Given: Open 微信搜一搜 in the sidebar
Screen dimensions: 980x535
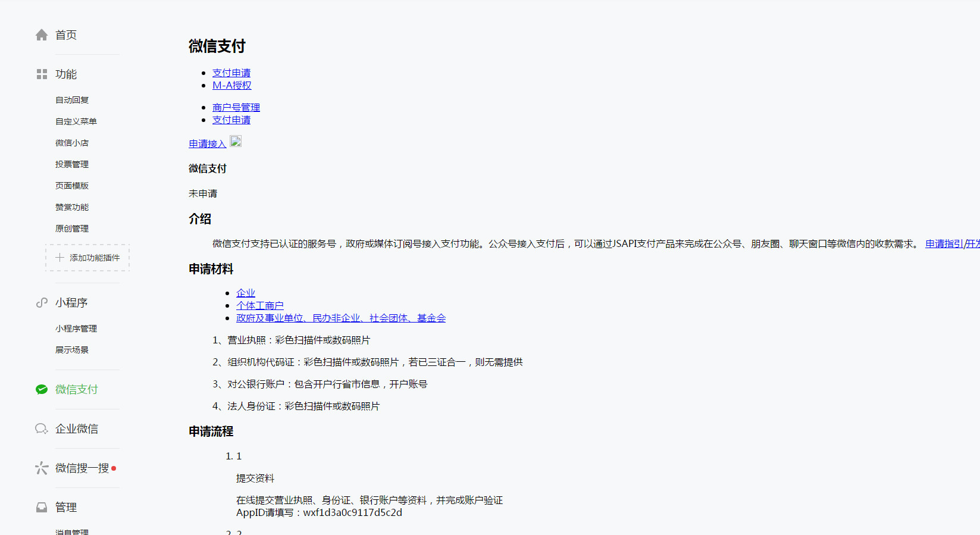Looking at the screenshot, I should tap(82, 468).
